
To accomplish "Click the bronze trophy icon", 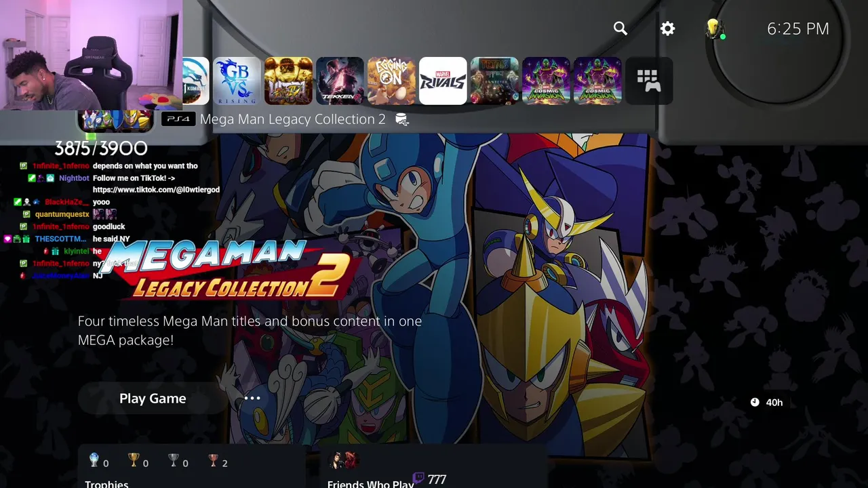I will pos(213,461).
